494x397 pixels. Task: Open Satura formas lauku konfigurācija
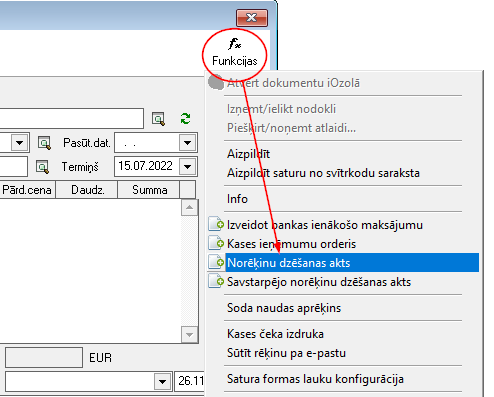(x=343, y=379)
